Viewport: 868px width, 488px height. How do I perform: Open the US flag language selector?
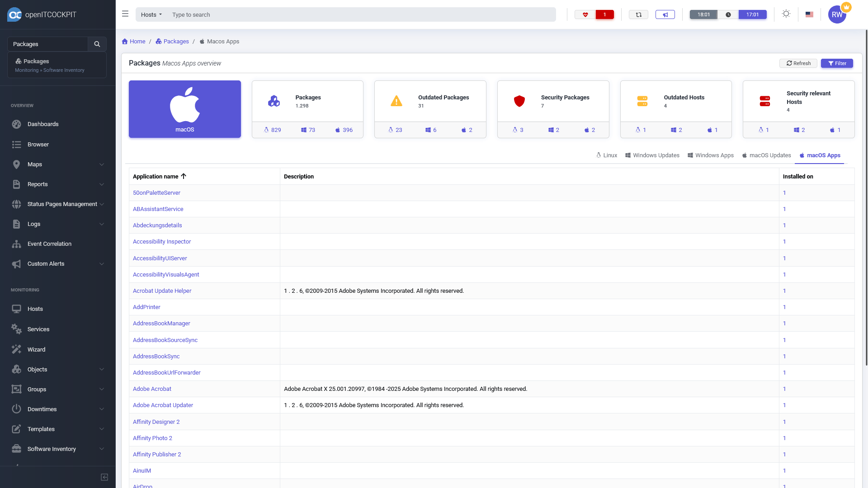point(809,14)
